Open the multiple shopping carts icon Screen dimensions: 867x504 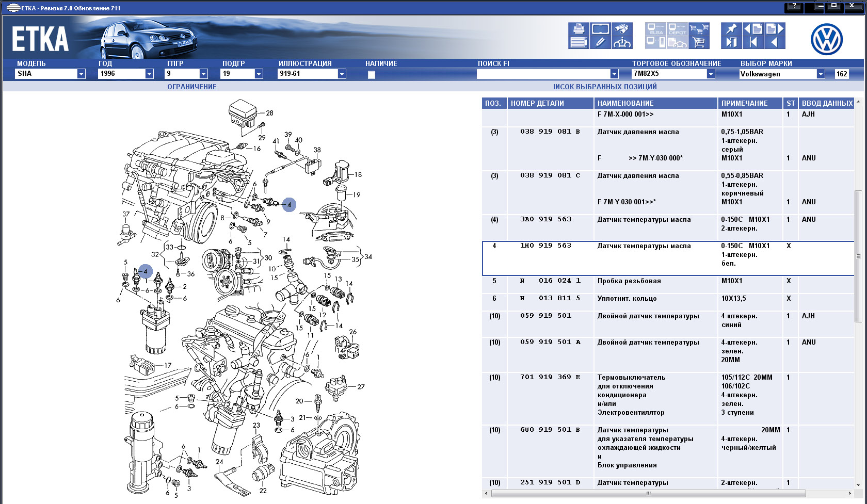pos(699,29)
